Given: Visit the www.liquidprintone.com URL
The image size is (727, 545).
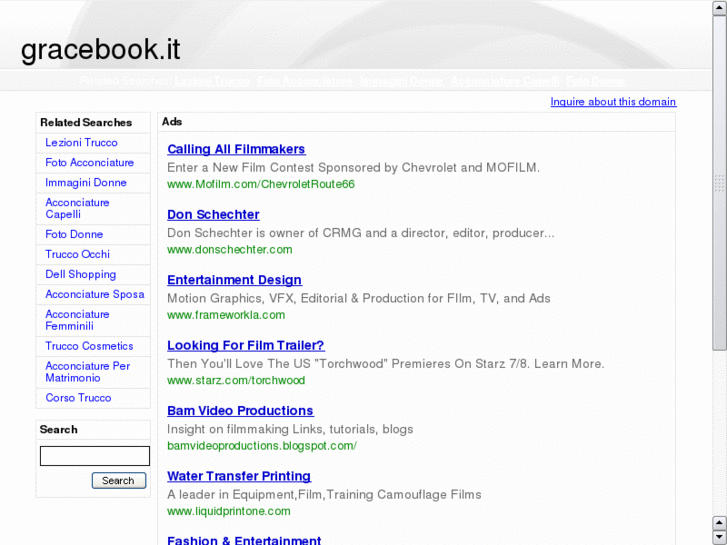Looking at the screenshot, I should tap(229, 511).
